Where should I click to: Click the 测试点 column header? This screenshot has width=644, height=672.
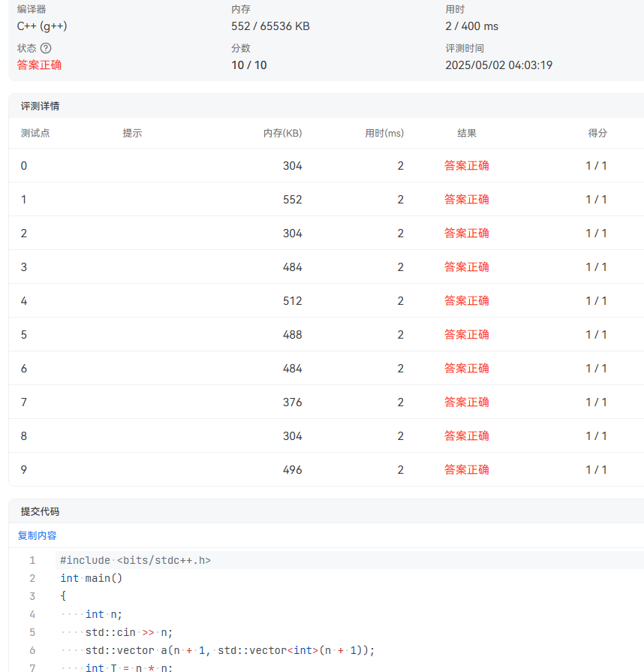point(35,133)
